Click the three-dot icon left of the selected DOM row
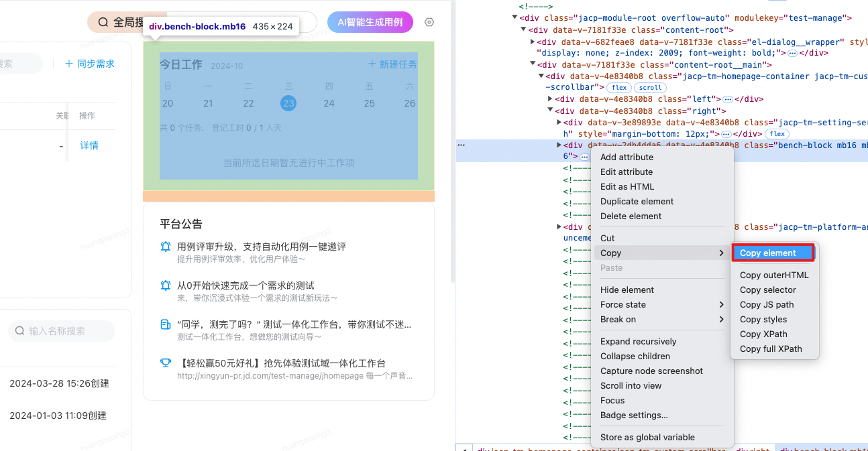 point(461,145)
